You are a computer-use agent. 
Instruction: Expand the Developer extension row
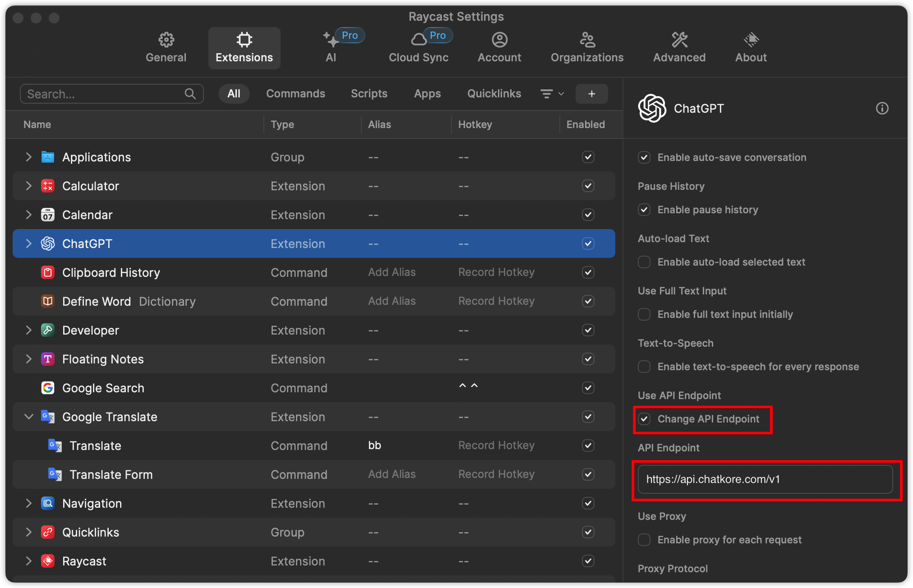click(29, 330)
